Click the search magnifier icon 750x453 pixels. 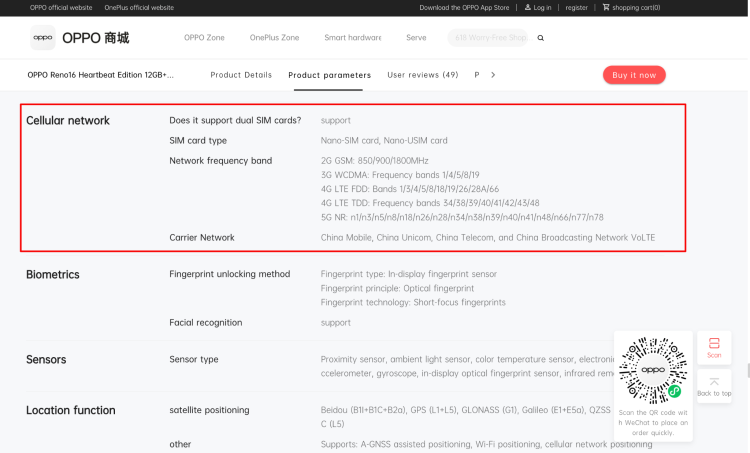tap(540, 38)
